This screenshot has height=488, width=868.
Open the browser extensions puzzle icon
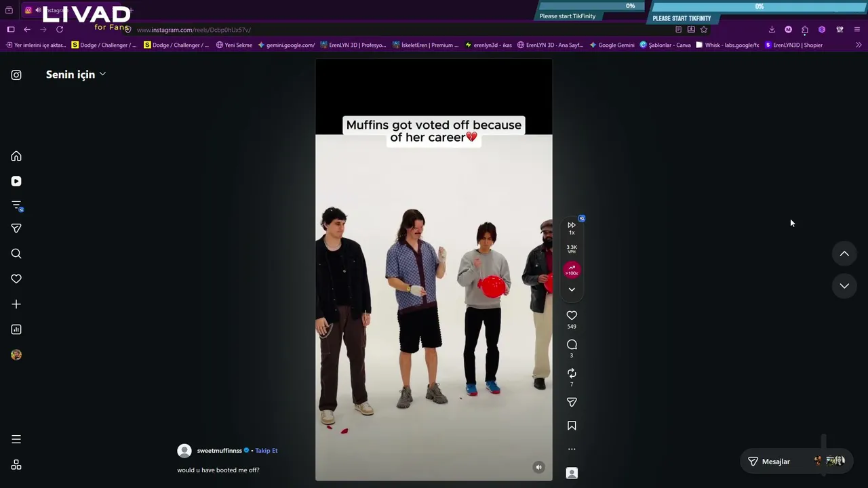pyautogui.click(x=805, y=30)
